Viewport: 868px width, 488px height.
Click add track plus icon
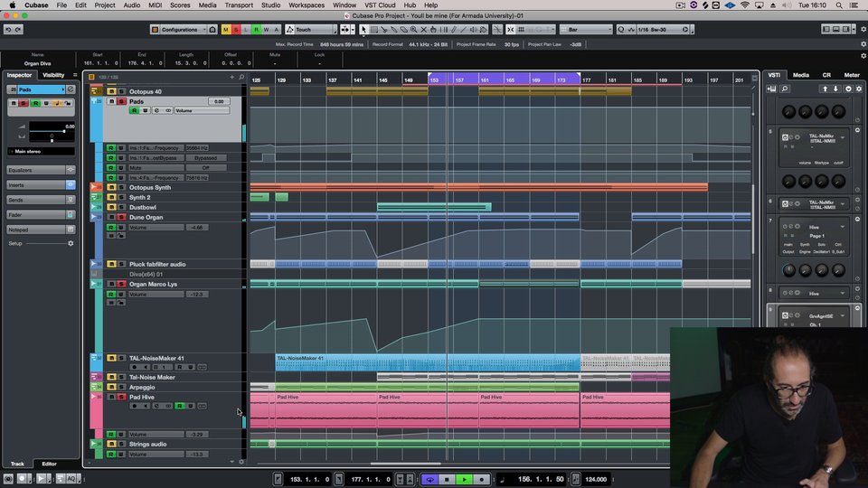coord(232,77)
